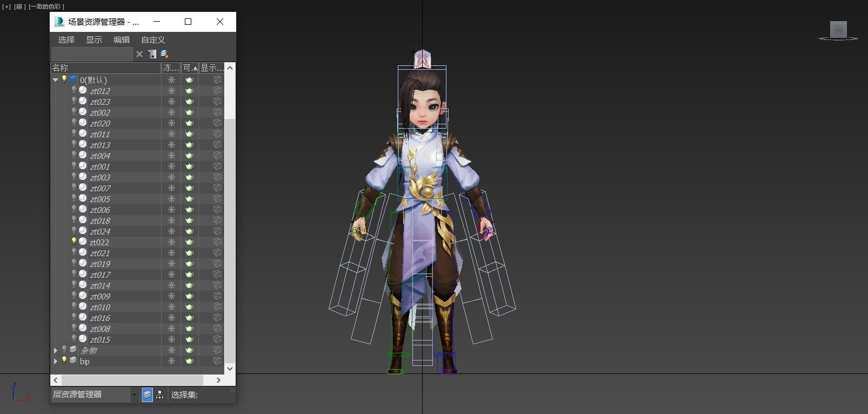Click the selection filter lock icon

152,54
